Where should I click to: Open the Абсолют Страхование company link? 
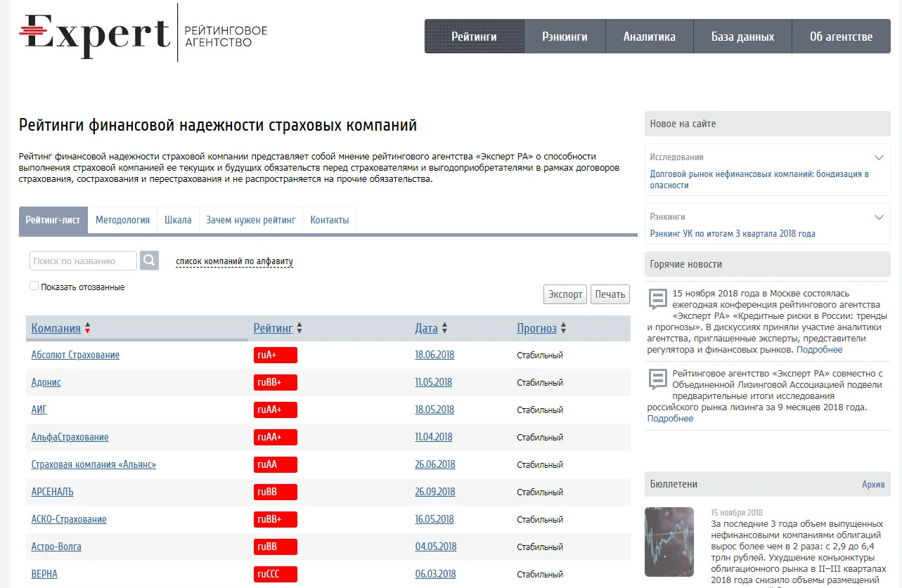tap(75, 355)
